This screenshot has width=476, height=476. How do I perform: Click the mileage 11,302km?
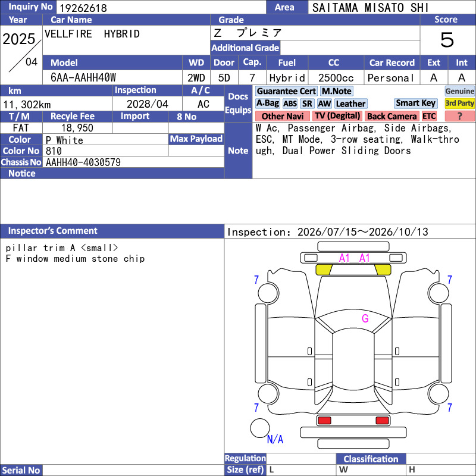[27, 105]
